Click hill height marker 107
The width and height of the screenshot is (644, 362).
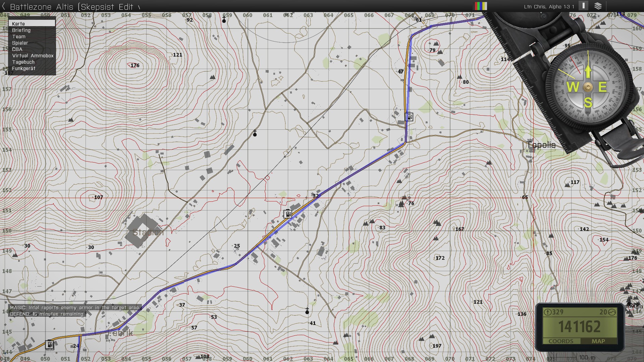pyautogui.click(x=98, y=197)
